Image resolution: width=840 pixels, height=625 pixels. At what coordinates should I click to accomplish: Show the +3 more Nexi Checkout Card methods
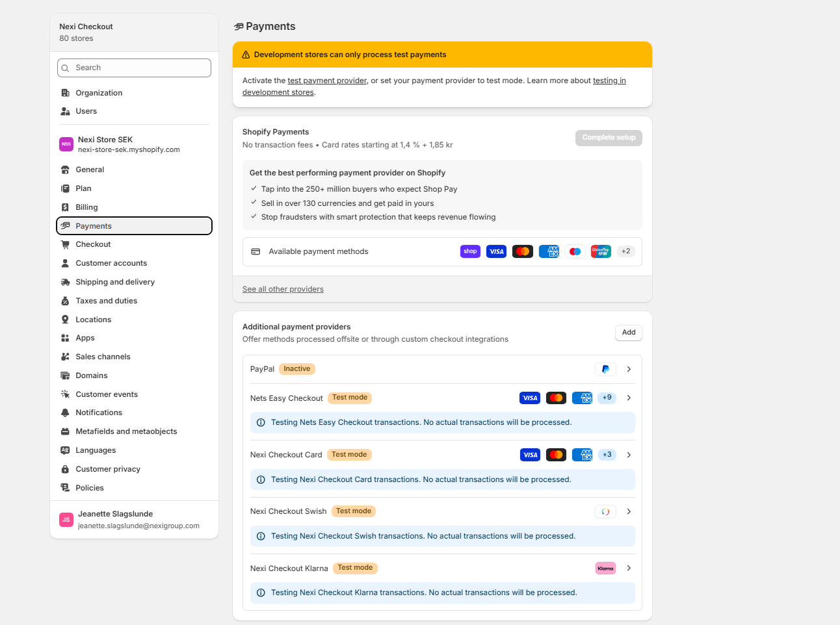pos(607,455)
